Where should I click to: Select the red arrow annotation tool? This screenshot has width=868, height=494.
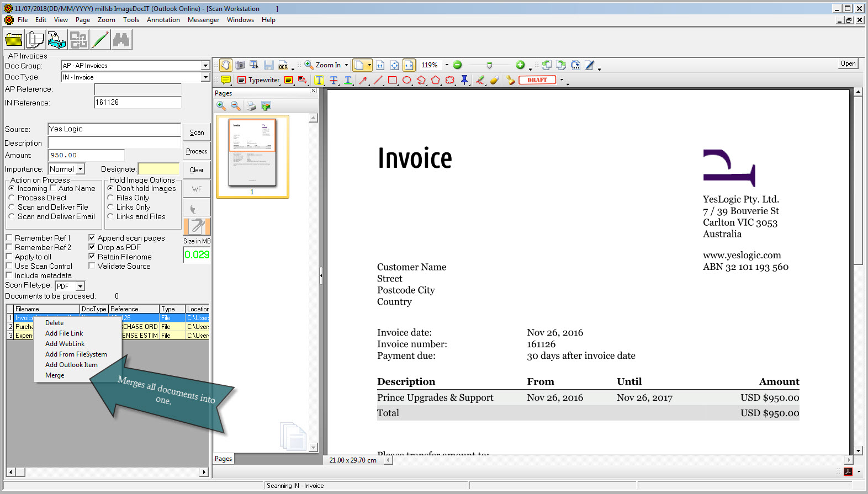pyautogui.click(x=363, y=80)
